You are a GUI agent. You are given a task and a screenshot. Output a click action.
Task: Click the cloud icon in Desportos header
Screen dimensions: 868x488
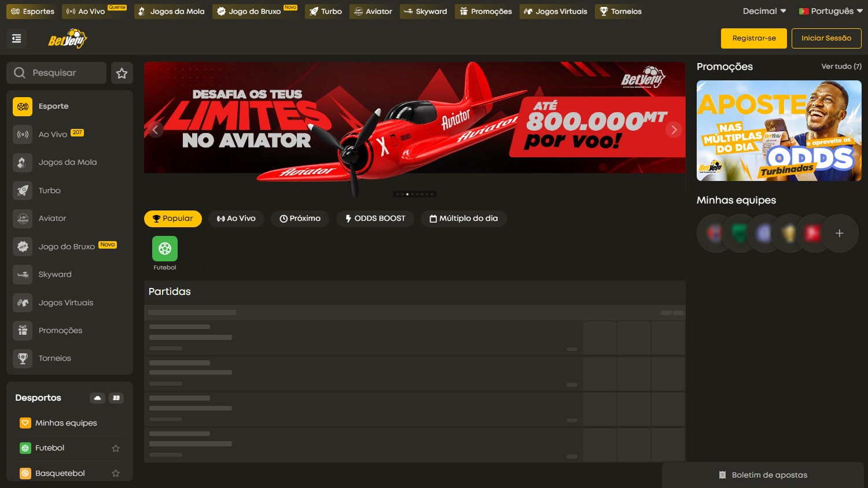pos(97,398)
